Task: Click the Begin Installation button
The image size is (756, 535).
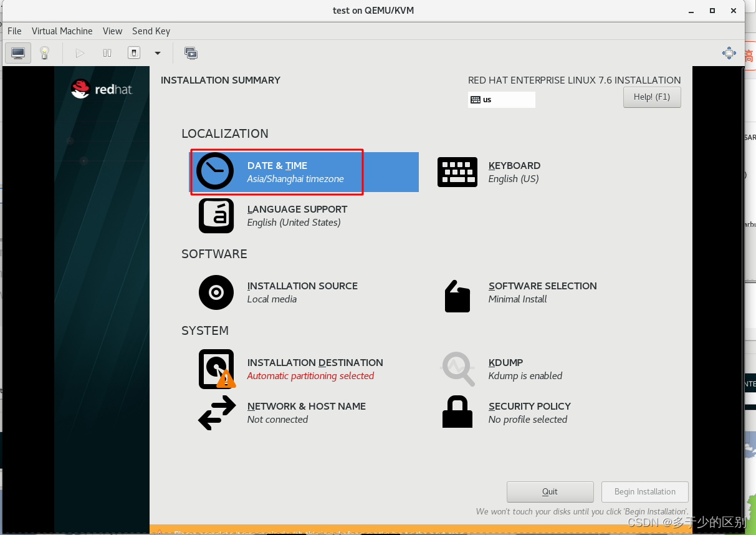Action: 644,491
